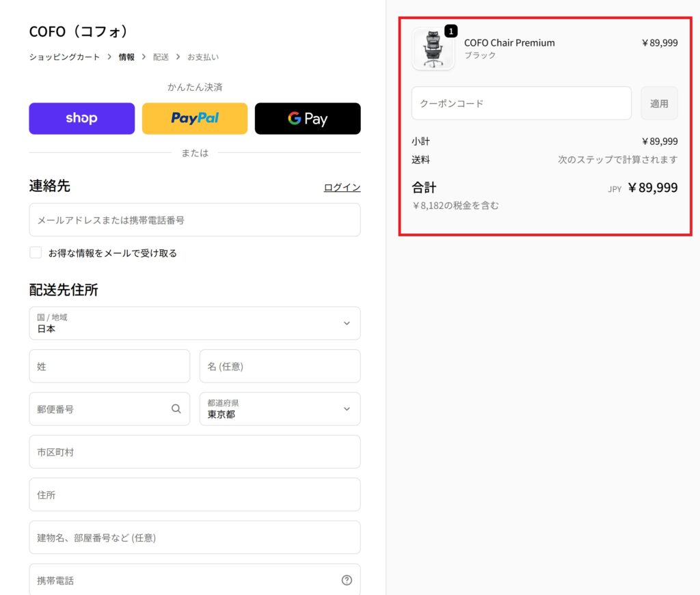Expand the 東京都 dropdown via its chevron
The image size is (700, 595).
click(347, 409)
